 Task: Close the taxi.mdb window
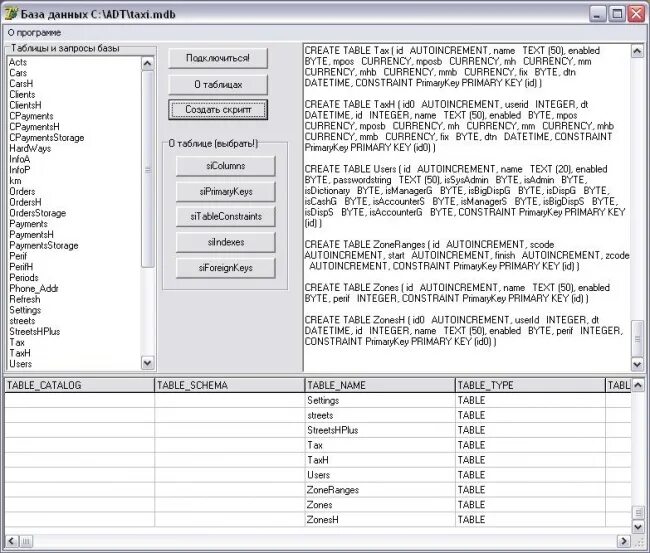coord(636,14)
